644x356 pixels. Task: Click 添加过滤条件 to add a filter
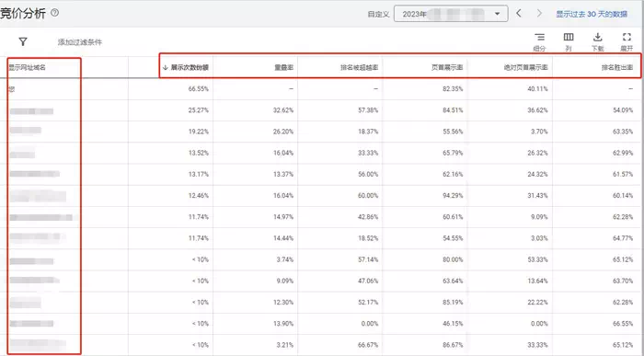(80, 42)
